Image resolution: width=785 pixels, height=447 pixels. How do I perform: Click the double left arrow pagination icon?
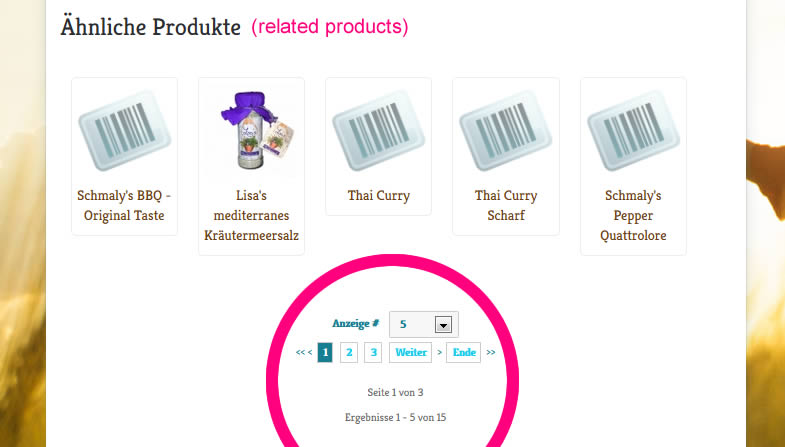(300, 352)
